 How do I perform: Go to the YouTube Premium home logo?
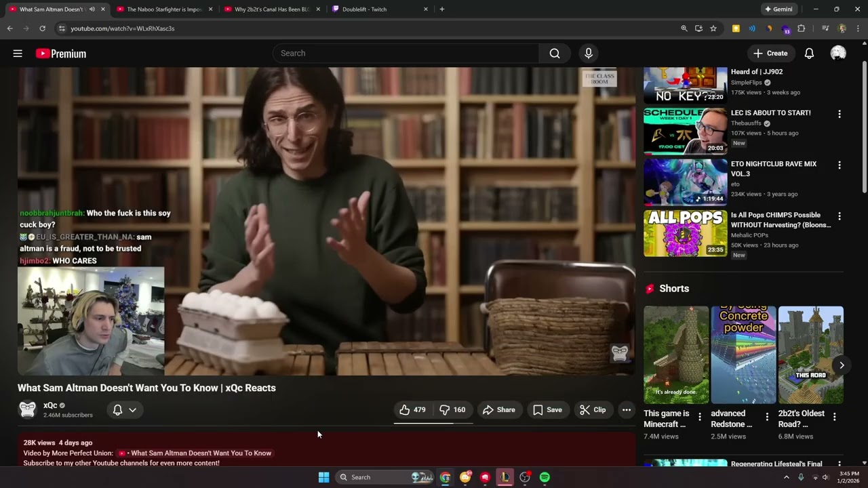[x=61, y=54]
